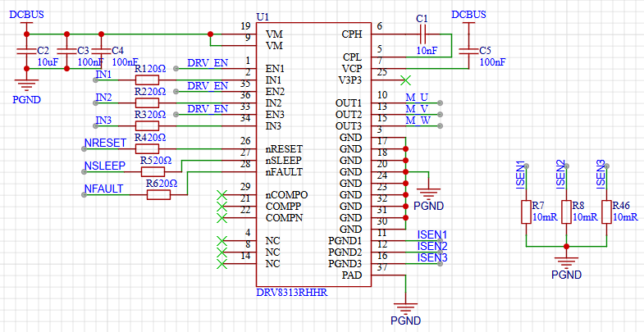Click the ground symbol under the PAD pin
Screen dimensions: 644x332
[x=405, y=308]
